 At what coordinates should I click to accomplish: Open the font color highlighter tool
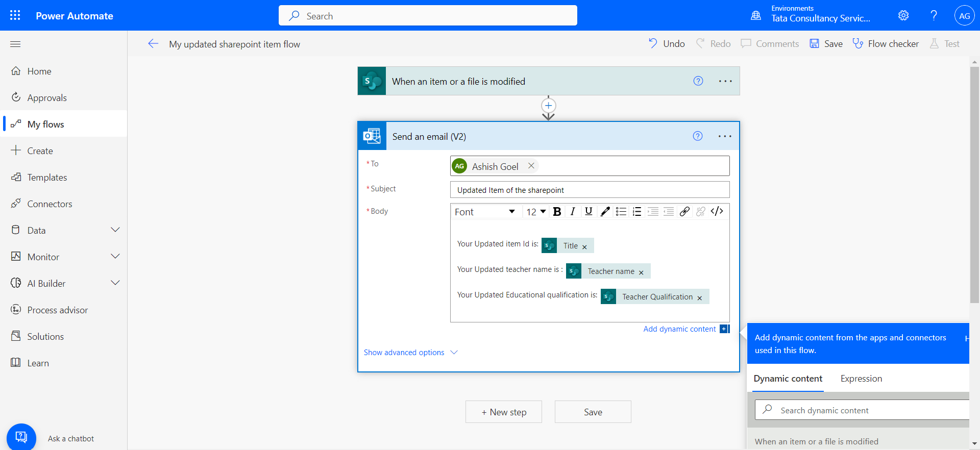pyautogui.click(x=605, y=212)
